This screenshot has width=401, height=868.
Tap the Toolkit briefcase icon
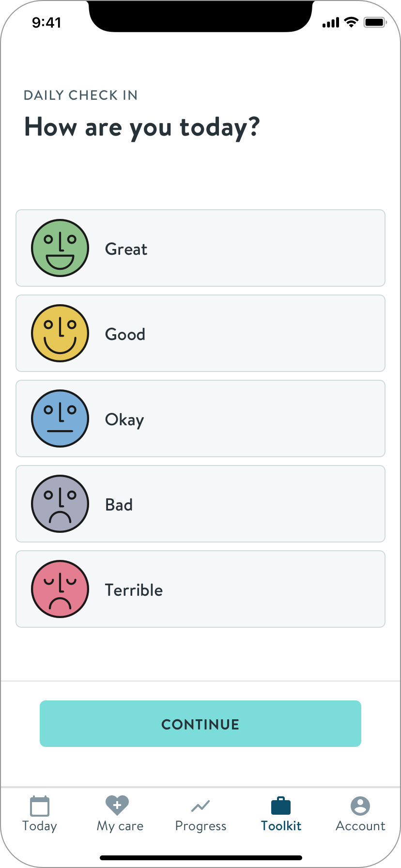[x=281, y=806]
